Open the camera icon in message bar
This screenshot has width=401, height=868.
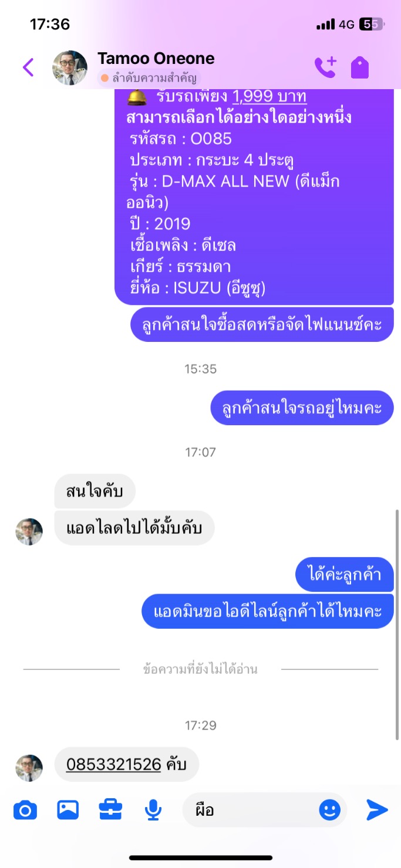coord(25,811)
